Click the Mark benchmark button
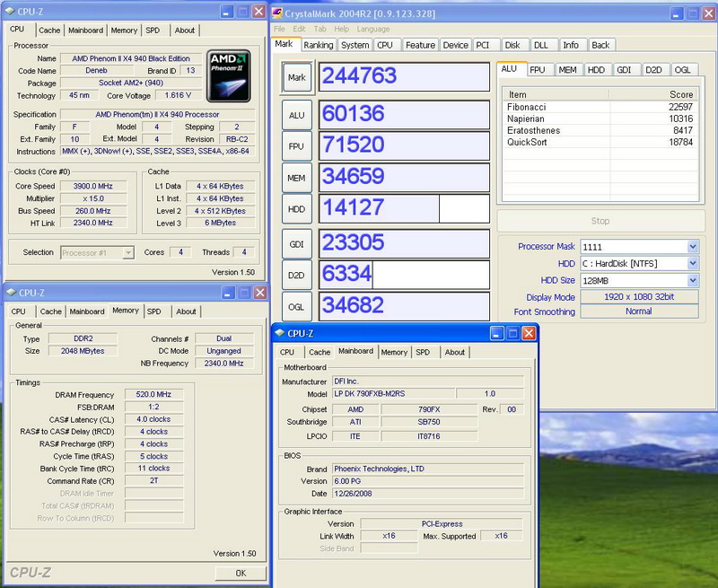The width and height of the screenshot is (718, 588). click(296, 77)
